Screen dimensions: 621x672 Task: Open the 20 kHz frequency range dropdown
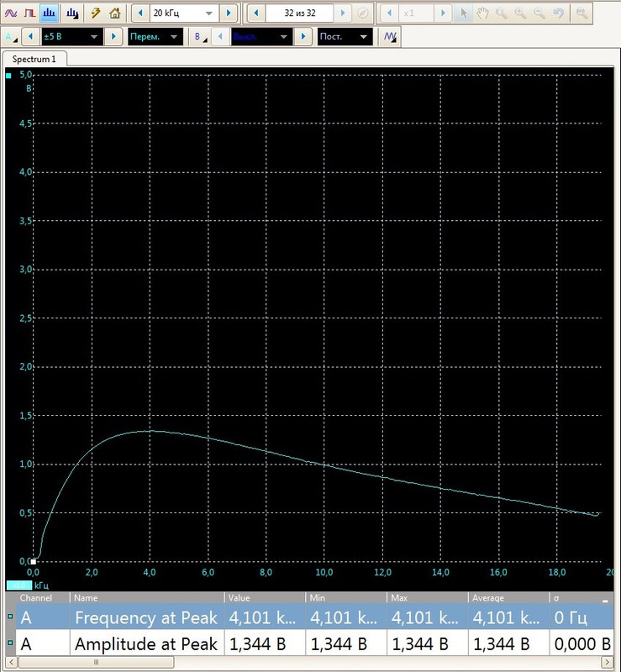(184, 13)
